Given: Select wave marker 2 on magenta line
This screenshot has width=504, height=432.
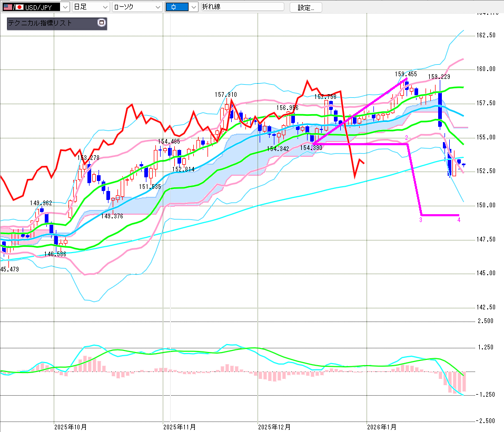Looking at the screenshot, I should tap(407, 137).
